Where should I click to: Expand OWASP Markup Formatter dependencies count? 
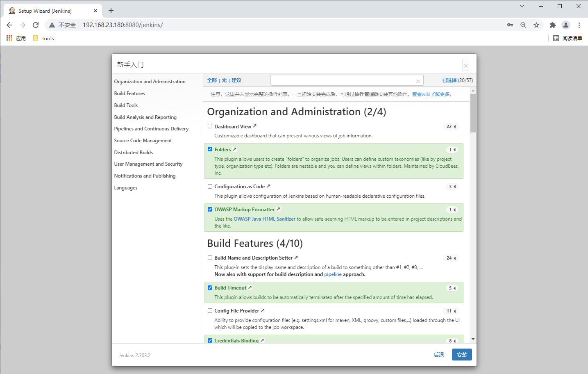[452, 210]
